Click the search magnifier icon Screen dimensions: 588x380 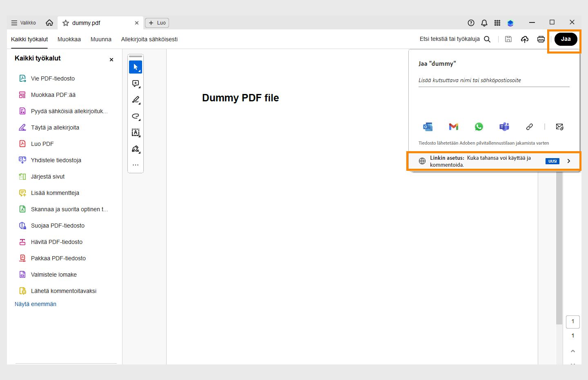tap(487, 39)
